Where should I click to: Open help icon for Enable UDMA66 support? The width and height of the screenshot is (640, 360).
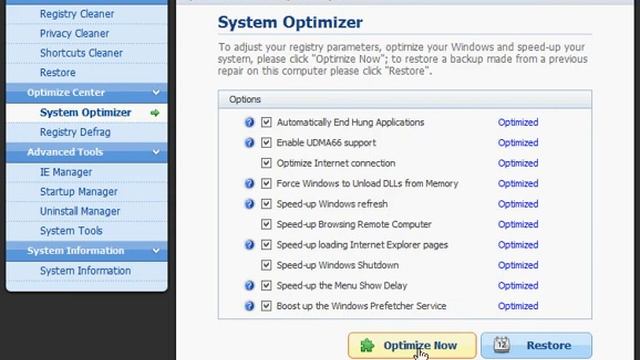tap(249, 143)
